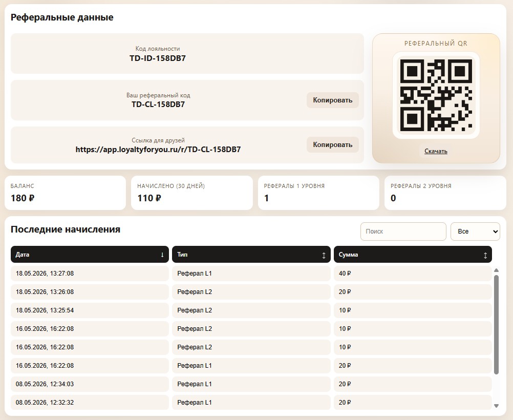Click the Последние начисления heading
The height and width of the screenshot is (420, 513).
(x=66, y=229)
